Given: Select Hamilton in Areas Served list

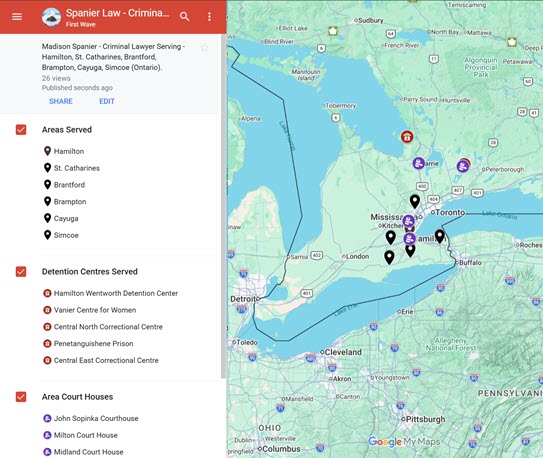Looking at the screenshot, I should tap(64, 151).
